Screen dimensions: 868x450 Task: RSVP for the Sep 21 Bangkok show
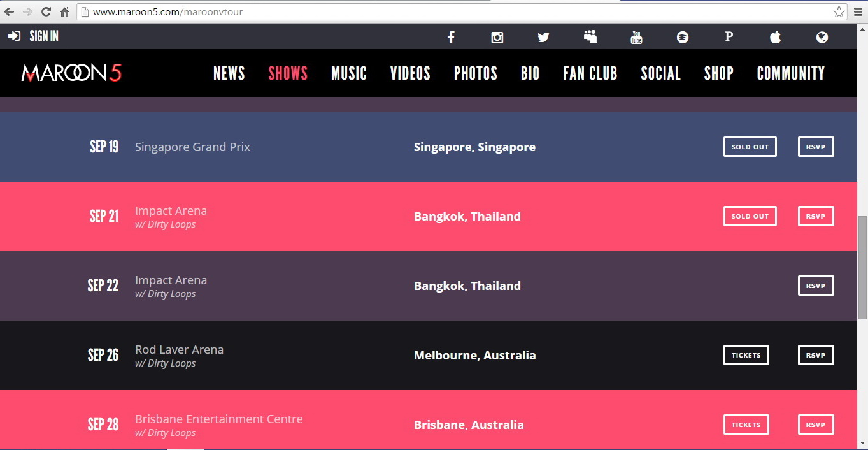pyautogui.click(x=816, y=216)
